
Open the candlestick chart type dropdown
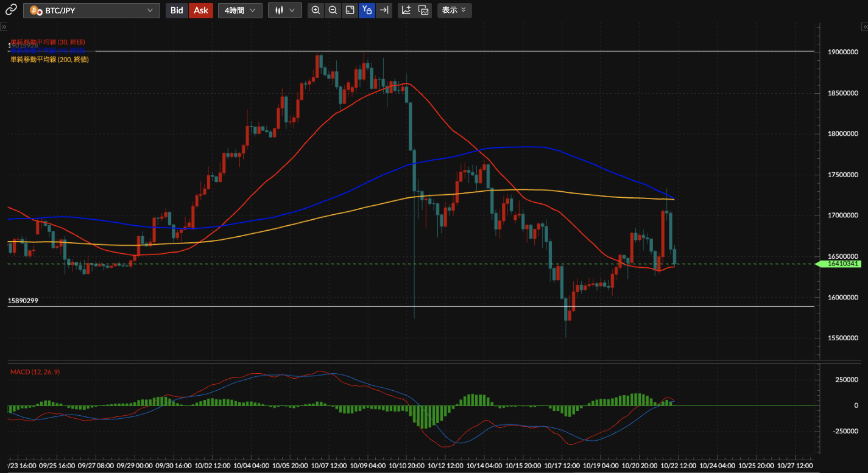(284, 10)
